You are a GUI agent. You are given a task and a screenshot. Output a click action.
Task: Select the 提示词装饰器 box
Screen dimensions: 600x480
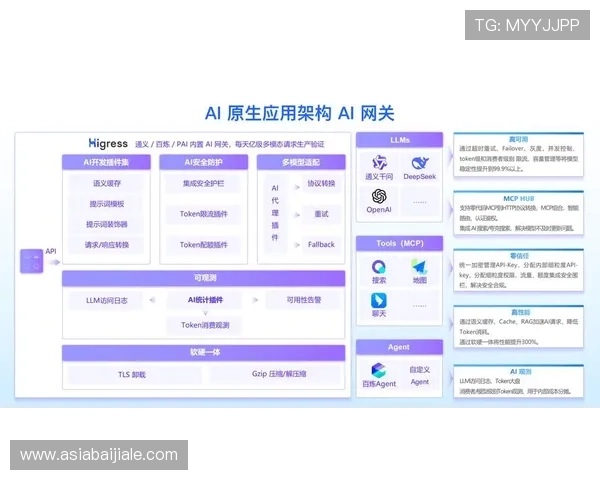[106, 224]
